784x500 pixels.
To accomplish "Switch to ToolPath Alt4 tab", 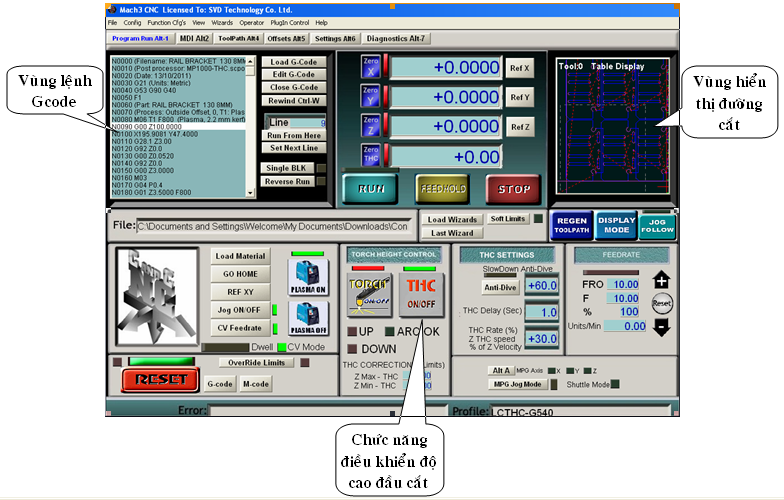I will click(x=238, y=38).
